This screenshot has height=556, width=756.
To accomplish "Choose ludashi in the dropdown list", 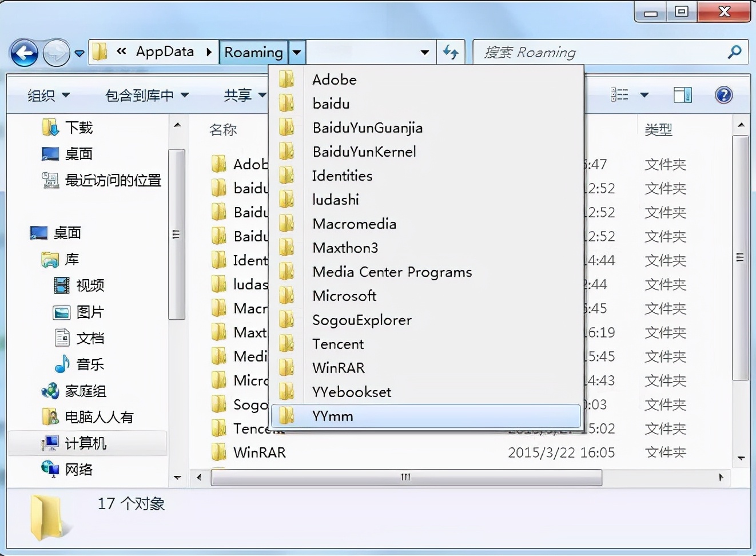I will pos(427,200).
